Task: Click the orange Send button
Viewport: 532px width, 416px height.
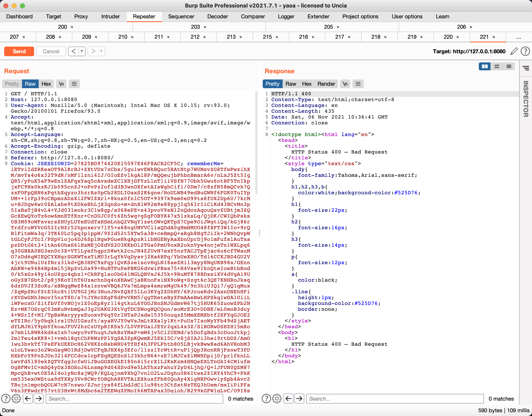Action: coord(19,51)
